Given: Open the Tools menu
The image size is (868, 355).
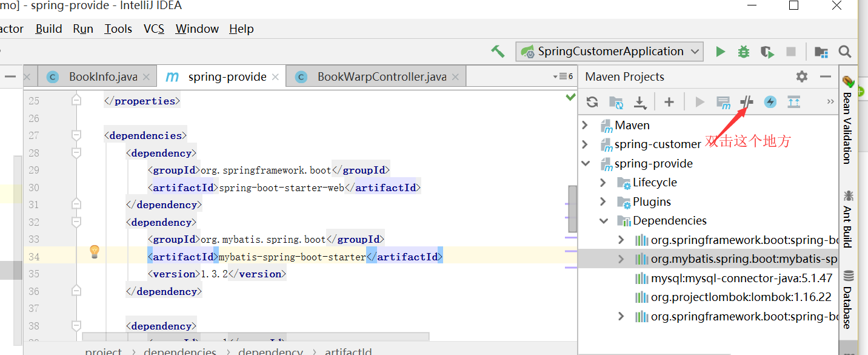Looking at the screenshot, I should pyautogui.click(x=118, y=29).
